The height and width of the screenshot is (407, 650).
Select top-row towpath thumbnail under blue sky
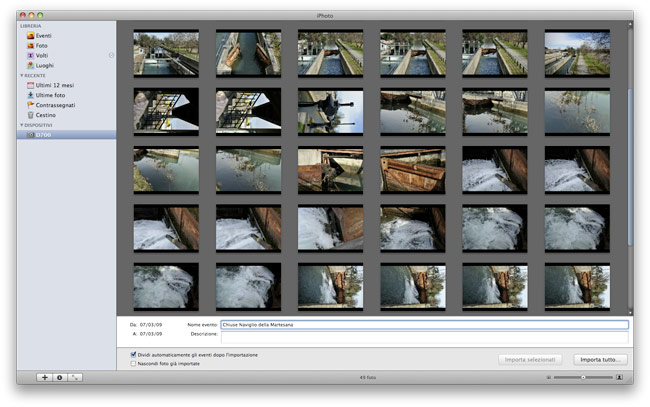577,53
